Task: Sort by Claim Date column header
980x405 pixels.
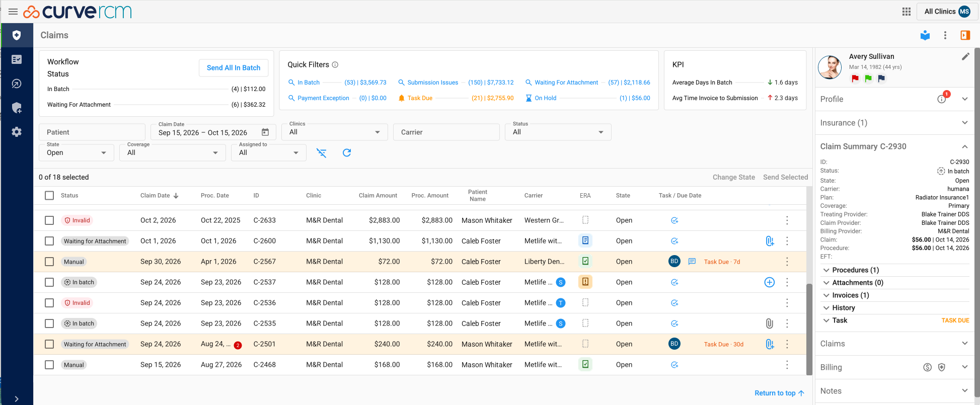Action: 159,196
